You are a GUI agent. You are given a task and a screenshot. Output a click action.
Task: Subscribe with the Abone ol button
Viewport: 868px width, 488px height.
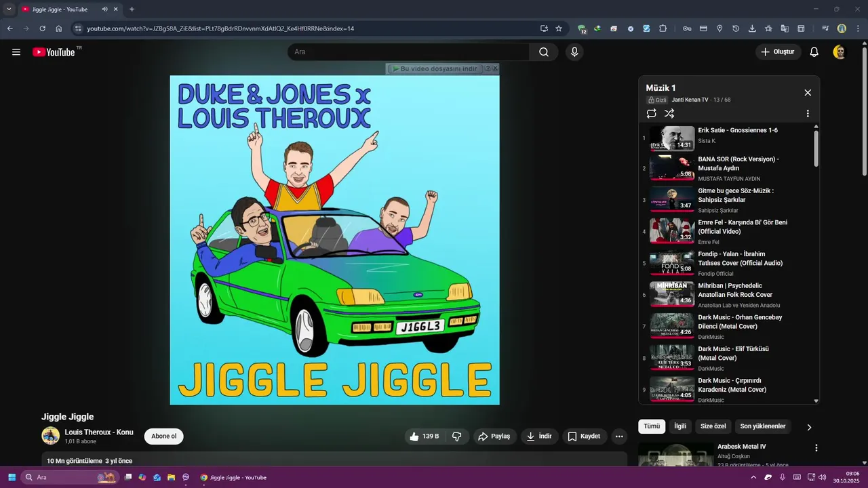pos(164,436)
